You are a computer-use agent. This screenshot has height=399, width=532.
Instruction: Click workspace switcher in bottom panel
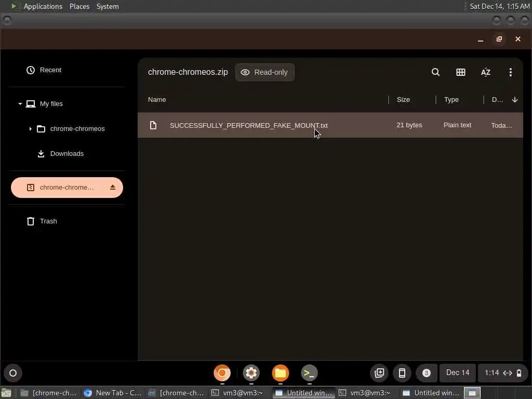pos(472,393)
